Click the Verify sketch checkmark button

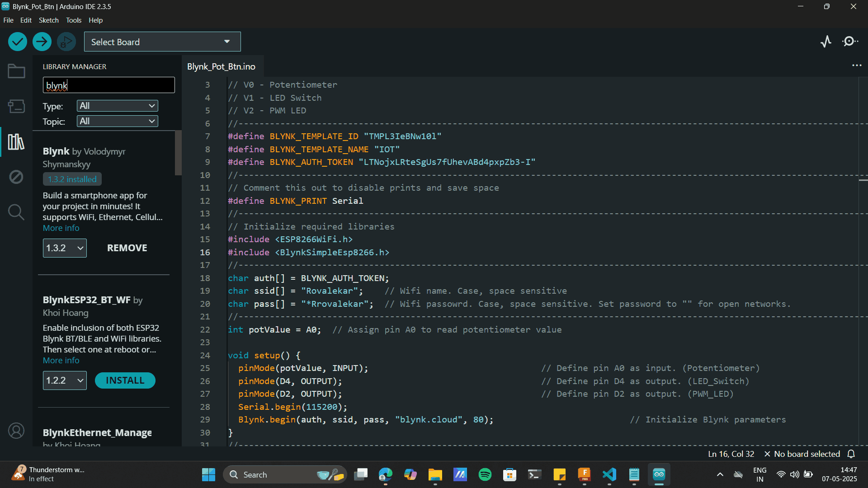coord(17,42)
